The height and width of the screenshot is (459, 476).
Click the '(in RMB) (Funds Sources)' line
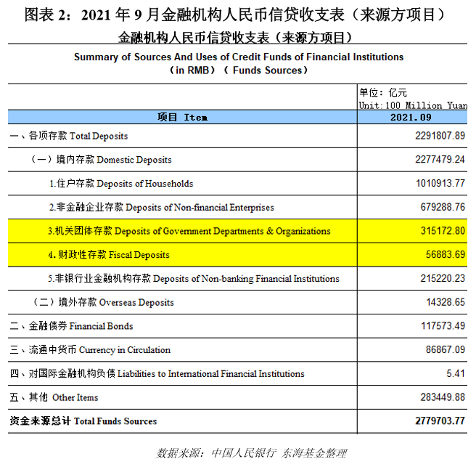point(239,70)
